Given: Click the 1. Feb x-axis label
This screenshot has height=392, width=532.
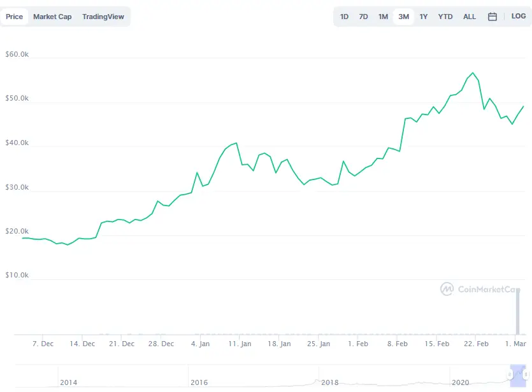Looking at the screenshot, I should [357, 344].
